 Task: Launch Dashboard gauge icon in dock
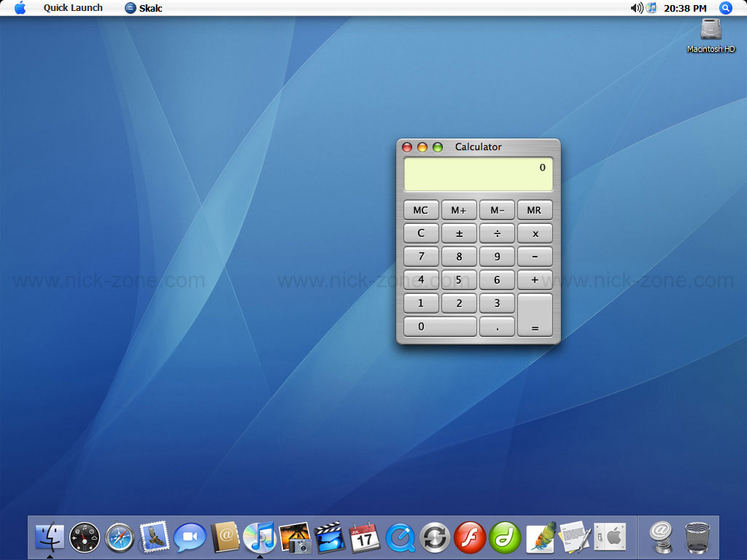click(x=85, y=537)
